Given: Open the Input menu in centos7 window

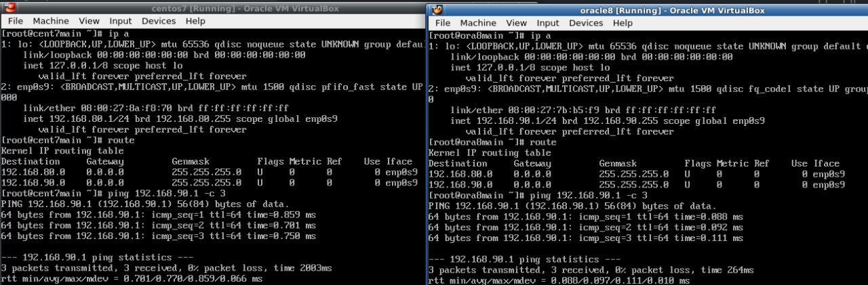Looking at the screenshot, I should click(x=121, y=21).
